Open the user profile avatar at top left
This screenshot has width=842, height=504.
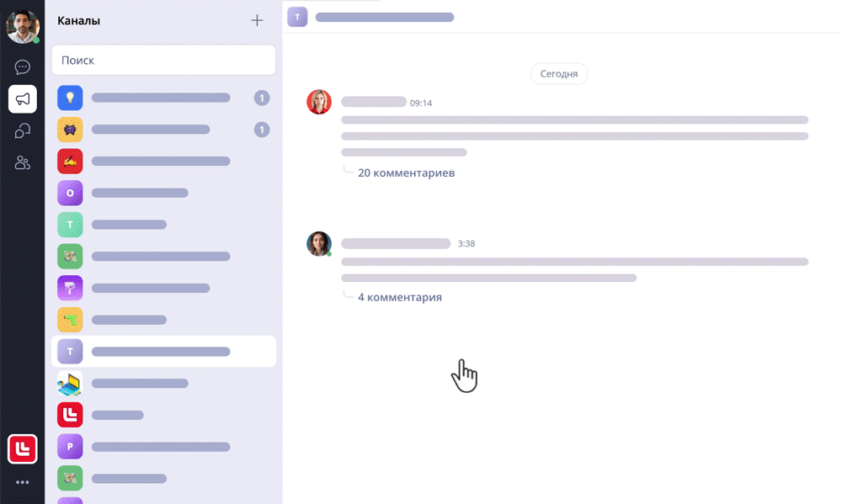[x=23, y=26]
